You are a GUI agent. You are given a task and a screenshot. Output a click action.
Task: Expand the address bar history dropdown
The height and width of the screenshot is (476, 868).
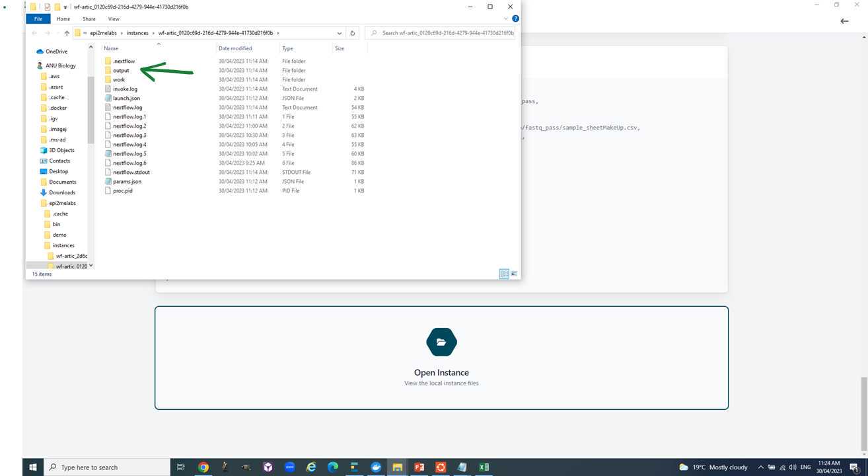(x=340, y=33)
